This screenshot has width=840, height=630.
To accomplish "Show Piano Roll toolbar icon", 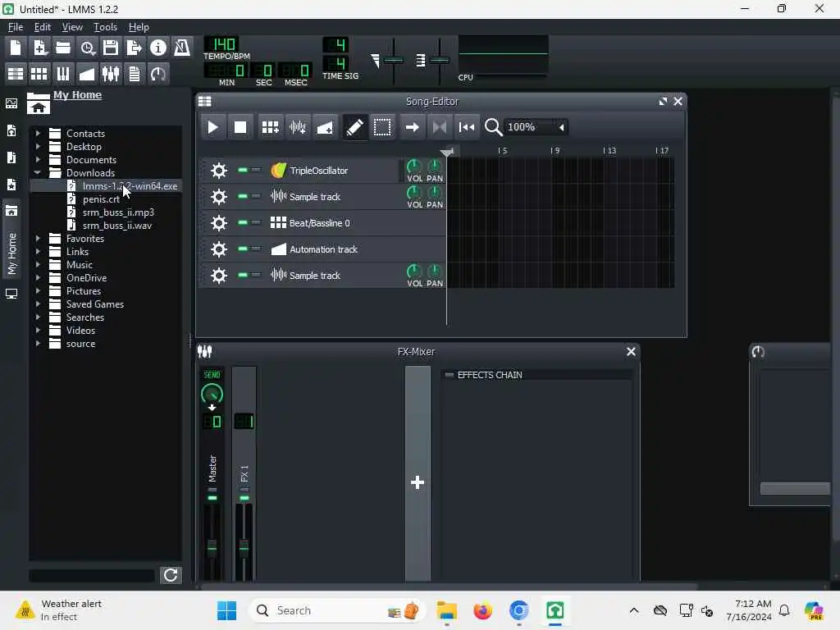I will pyautogui.click(x=63, y=74).
